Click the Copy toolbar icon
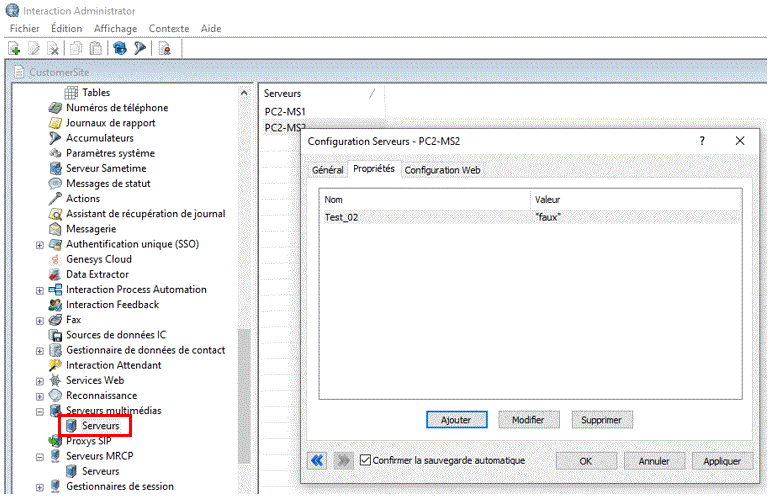The width and height of the screenshot is (773, 498). click(x=76, y=48)
